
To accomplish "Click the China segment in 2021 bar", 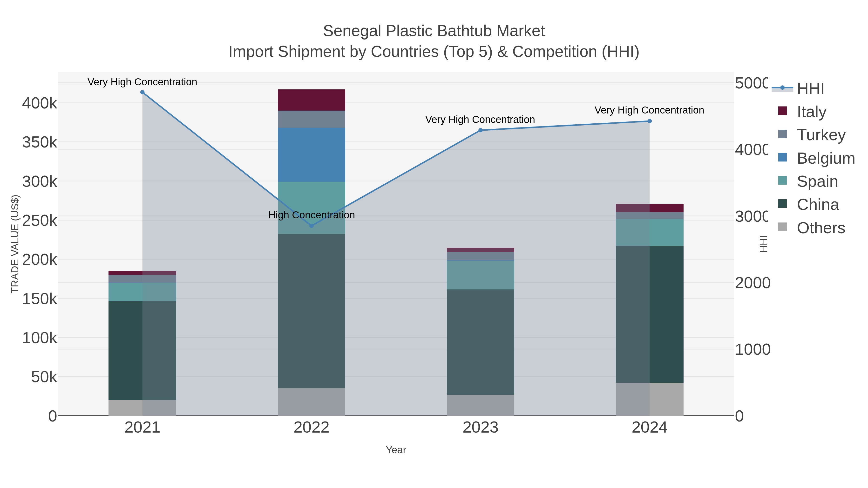I will [142, 351].
